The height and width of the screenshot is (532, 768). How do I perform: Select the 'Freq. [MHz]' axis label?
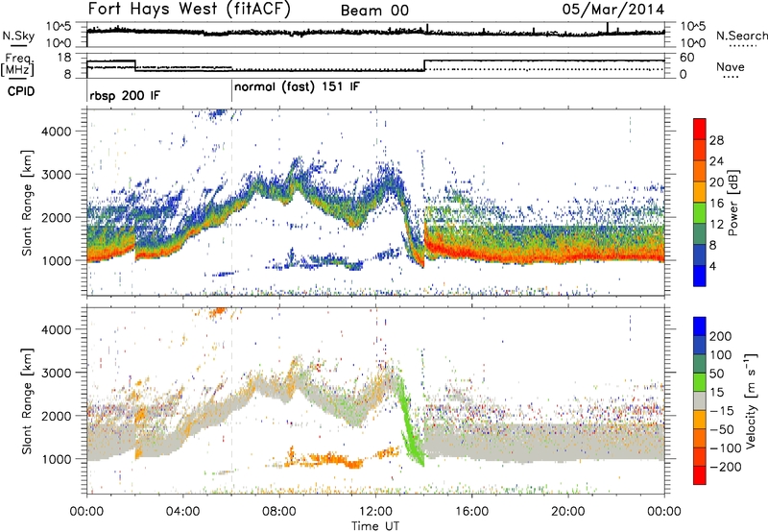[x=18, y=64]
